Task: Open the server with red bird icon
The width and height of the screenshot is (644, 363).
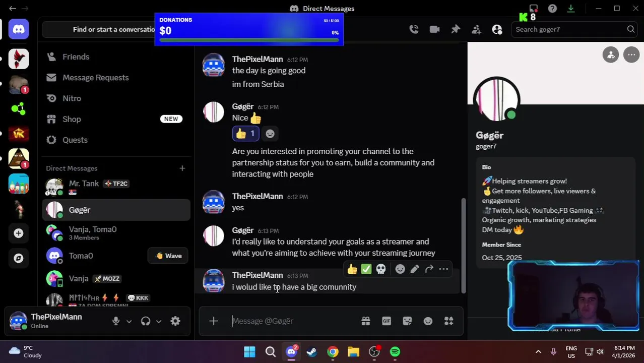Action: [19, 59]
